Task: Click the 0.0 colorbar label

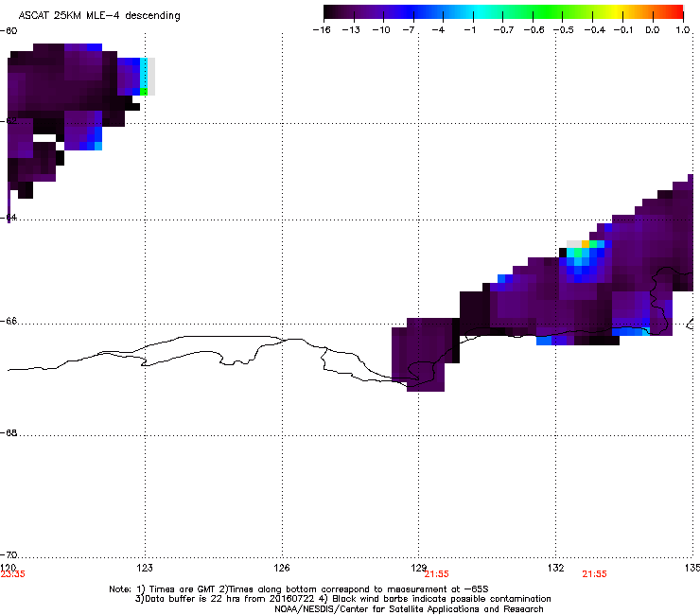Action: point(653,30)
